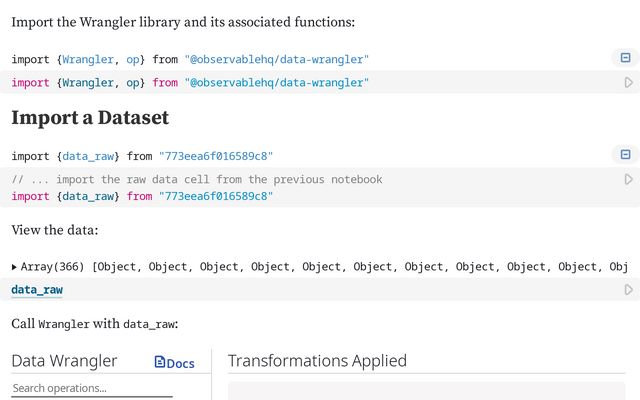
Task: Click the pinned Wrangler import output line
Action: pyautogui.click(x=190, y=60)
